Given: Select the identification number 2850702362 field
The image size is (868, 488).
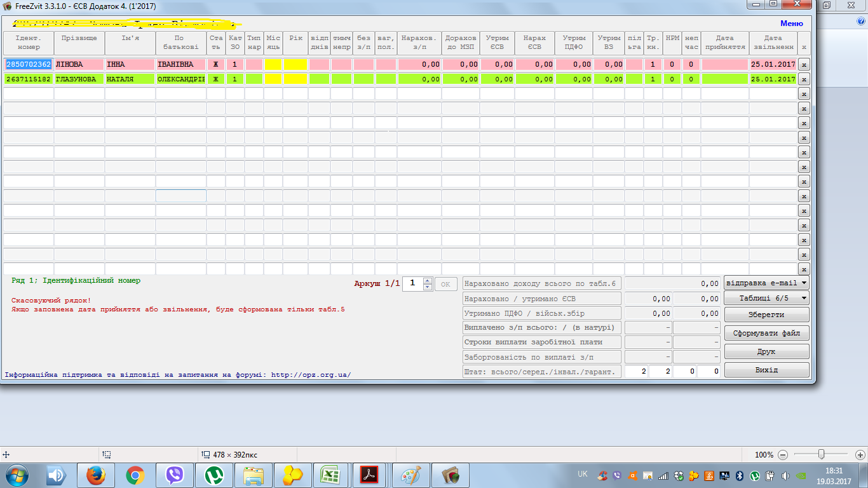Looking at the screenshot, I should click(x=29, y=65).
